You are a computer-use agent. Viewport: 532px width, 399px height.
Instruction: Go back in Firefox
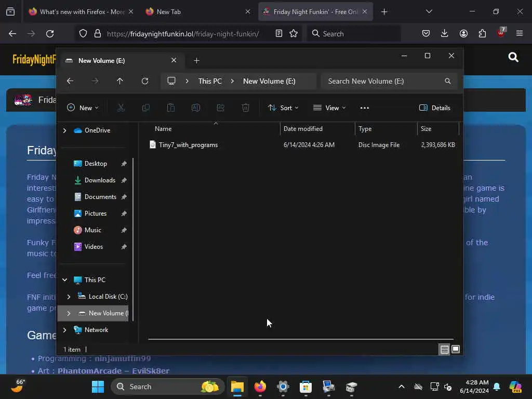click(x=12, y=34)
